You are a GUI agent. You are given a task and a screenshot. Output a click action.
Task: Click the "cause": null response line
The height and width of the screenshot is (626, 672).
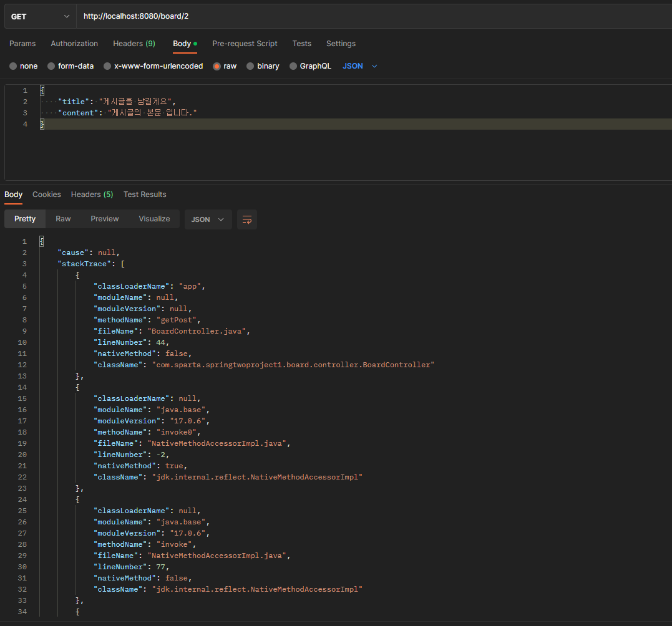[89, 253]
